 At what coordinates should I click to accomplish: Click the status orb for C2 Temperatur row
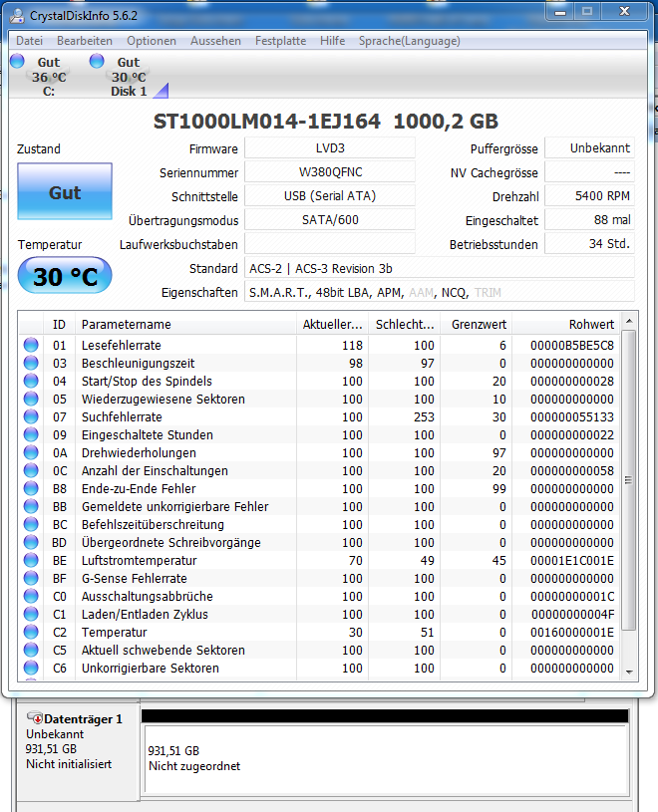31,632
